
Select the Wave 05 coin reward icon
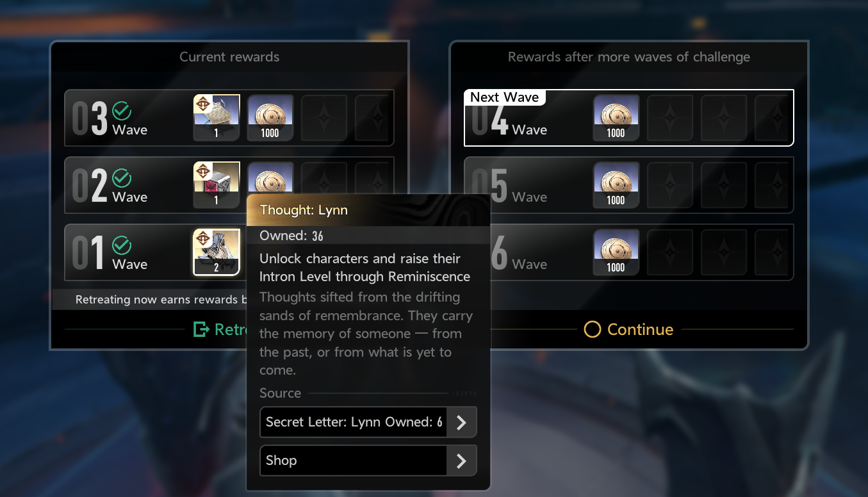click(x=616, y=185)
